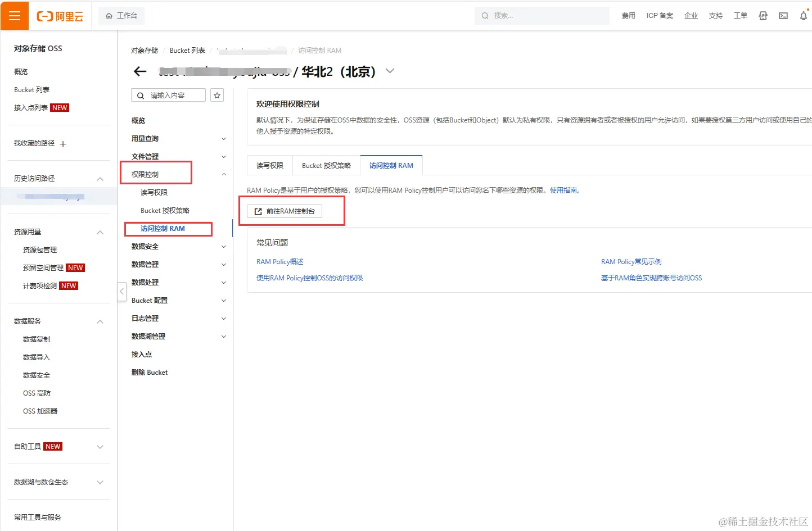Screen dimensions: 812x531
Task: Open Bucket 列表 in the left sidebar
Action: coord(31,90)
